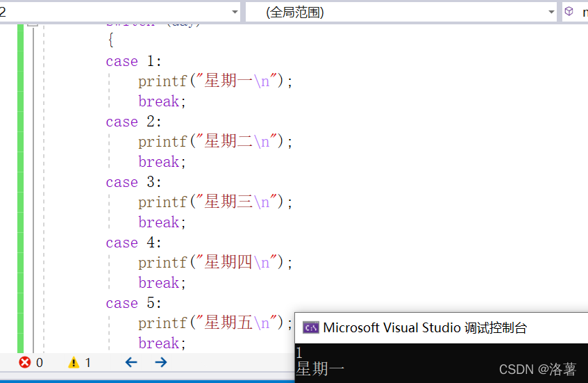Navigate forward with the right arrow
The image size is (588, 383).
[x=161, y=362]
